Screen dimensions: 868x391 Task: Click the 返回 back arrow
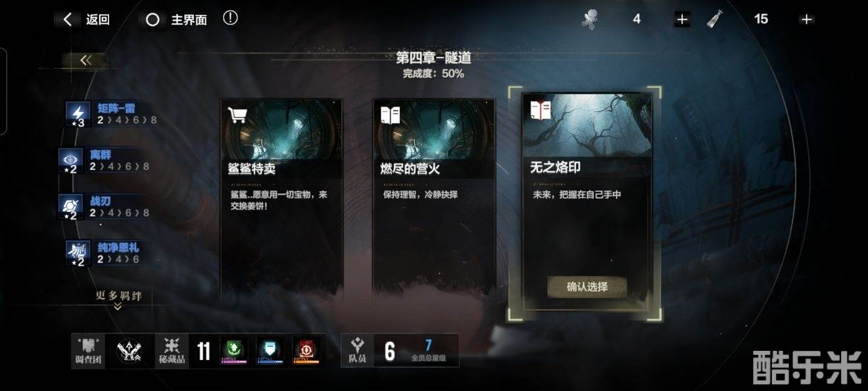pos(68,20)
